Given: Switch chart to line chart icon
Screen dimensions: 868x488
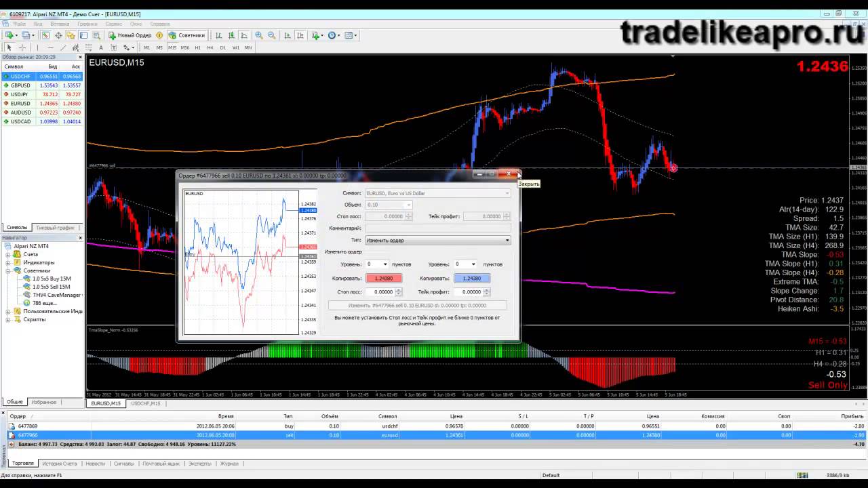Looking at the screenshot, I should [244, 35].
